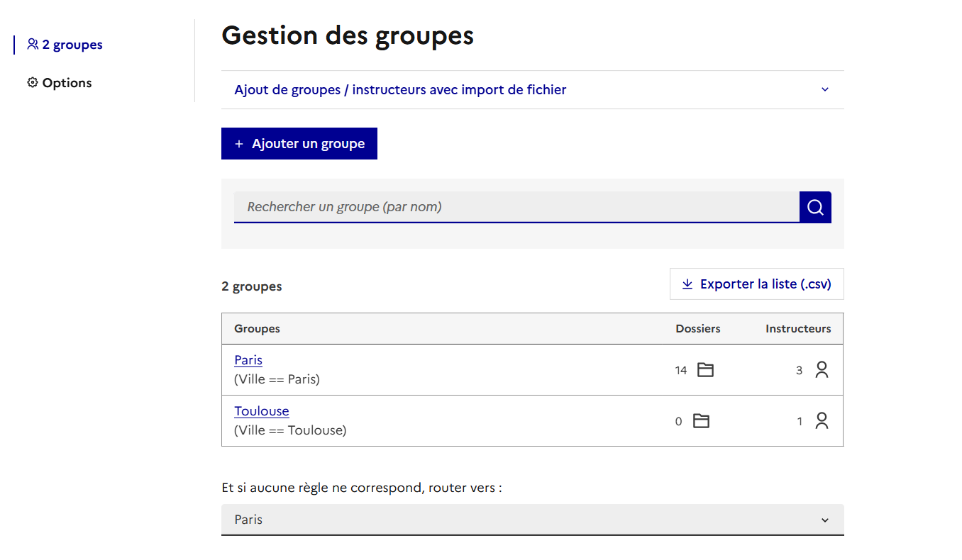
Task: Click the person icon in the Paris row
Action: click(822, 370)
